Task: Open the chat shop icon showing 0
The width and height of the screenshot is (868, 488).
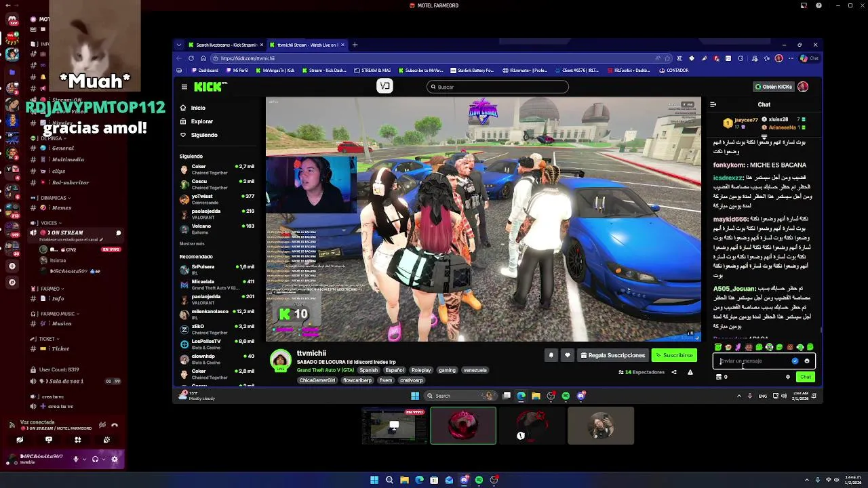Action: pos(722,377)
